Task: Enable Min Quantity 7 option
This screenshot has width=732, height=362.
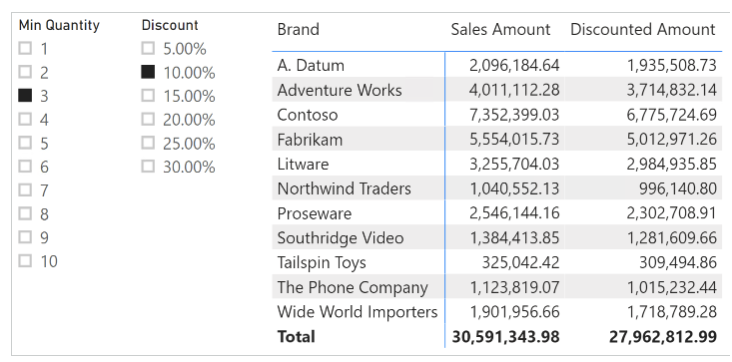Action: (25, 190)
